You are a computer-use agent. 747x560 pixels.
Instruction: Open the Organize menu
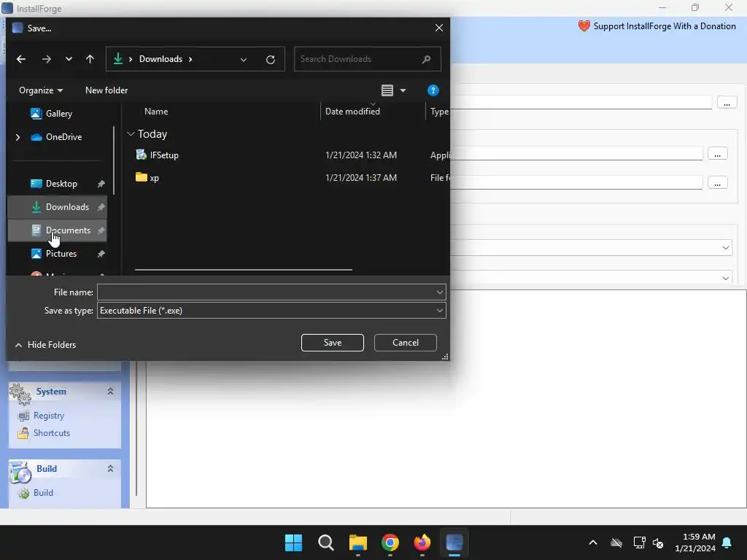click(41, 90)
